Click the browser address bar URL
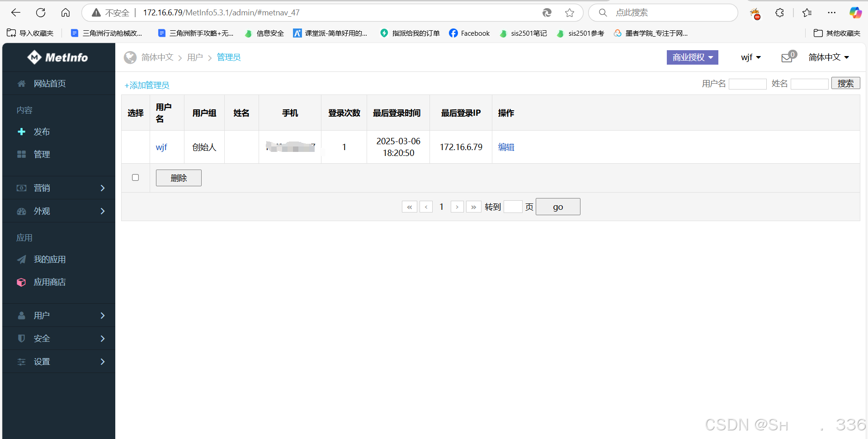The width and height of the screenshot is (868, 439). (222, 13)
